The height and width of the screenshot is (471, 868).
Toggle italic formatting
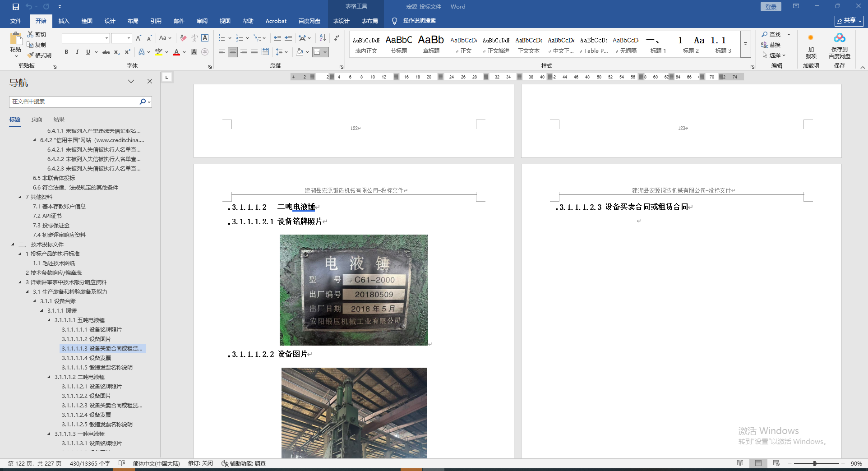click(77, 52)
